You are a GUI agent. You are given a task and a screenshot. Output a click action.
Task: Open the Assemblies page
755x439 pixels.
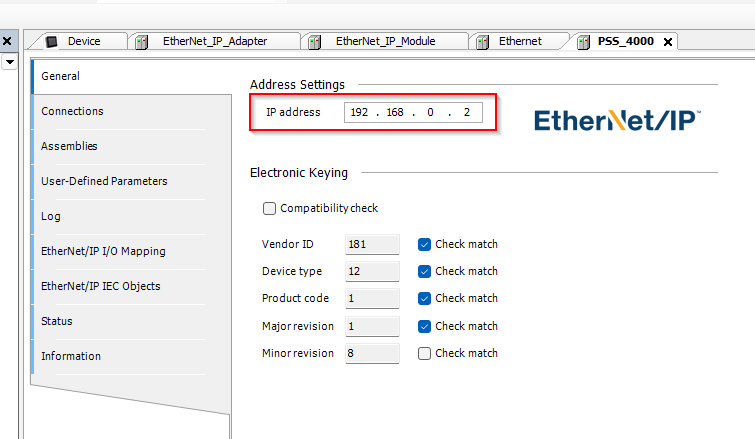pos(131,146)
